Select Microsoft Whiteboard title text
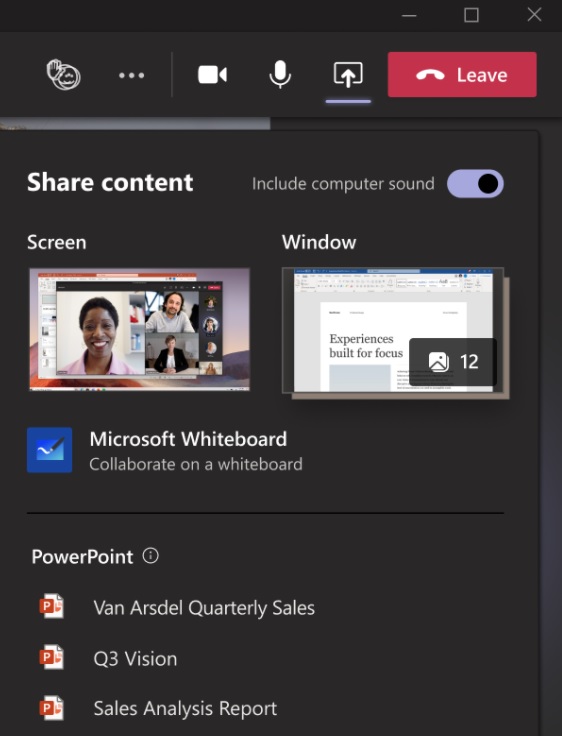Image resolution: width=562 pixels, height=736 pixels. click(x=188, y=439)
